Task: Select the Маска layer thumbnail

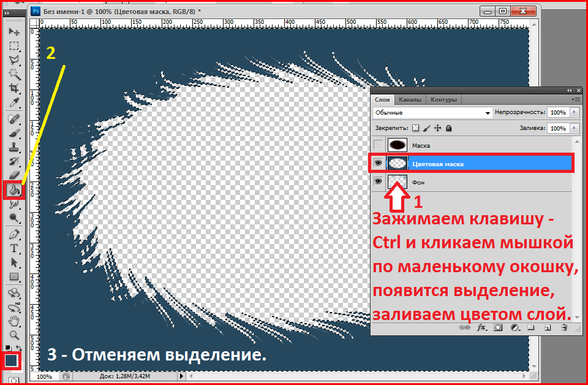Action: pos(398,145)
